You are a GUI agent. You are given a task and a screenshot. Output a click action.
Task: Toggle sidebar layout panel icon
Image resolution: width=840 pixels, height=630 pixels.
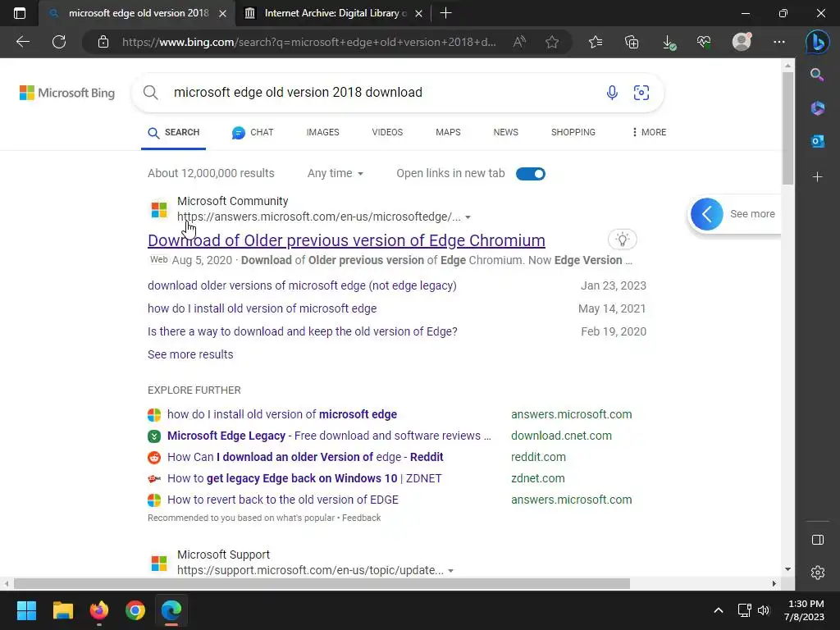pyautogui.click(x=818, y=540)
